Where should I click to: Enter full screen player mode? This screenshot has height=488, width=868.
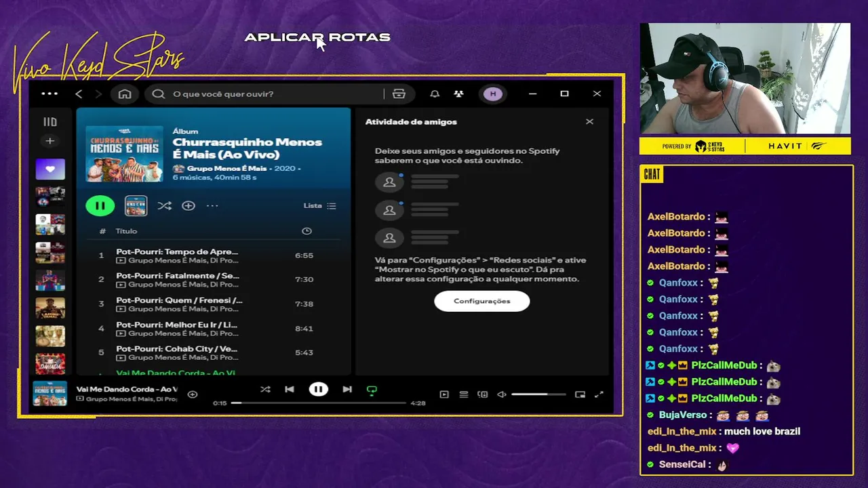click(599, 394)
